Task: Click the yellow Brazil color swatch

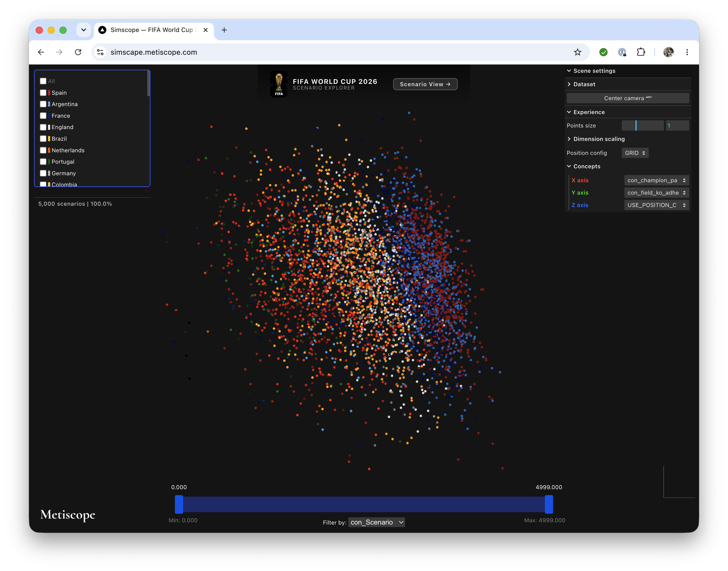Action: (x=49, y=139)
